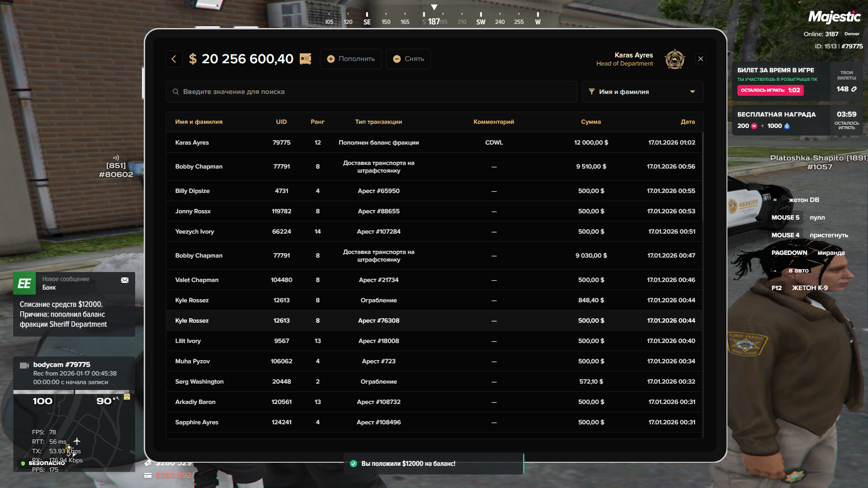
Task: Click the filter funnel icon
Action: point(591,92)
